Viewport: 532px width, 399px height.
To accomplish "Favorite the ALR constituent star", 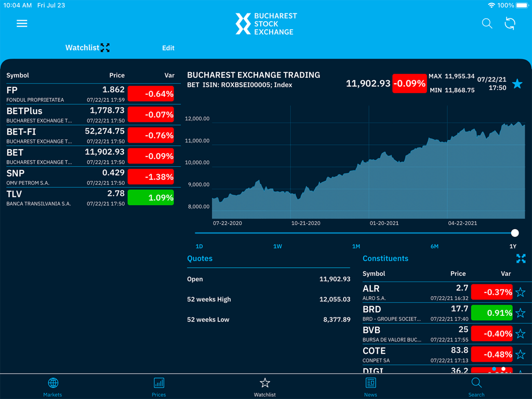I will click(521, 292).
